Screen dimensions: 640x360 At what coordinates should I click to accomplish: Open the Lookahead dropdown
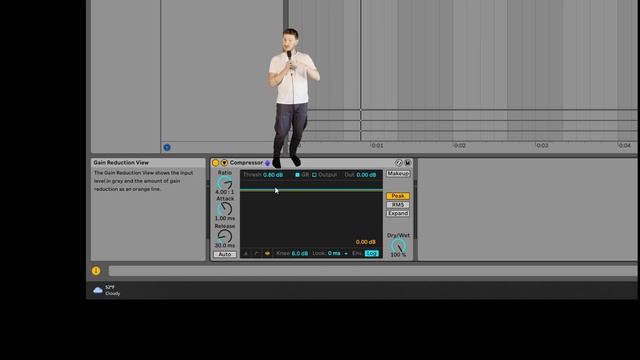[346, 253]
